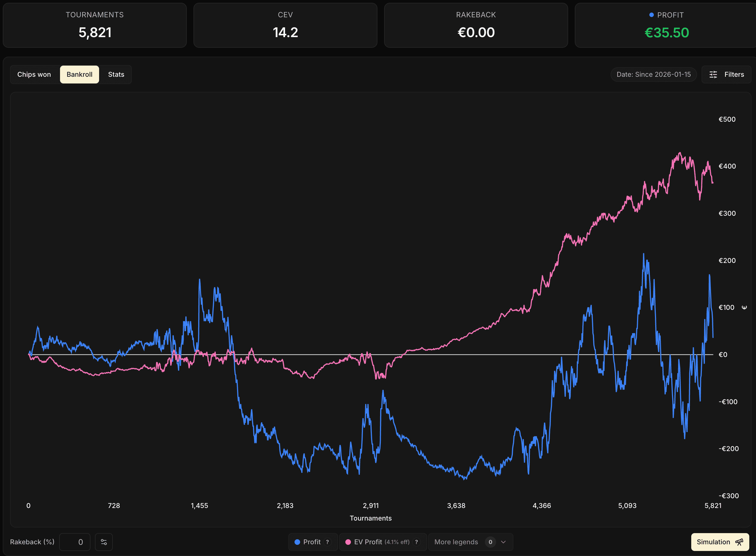Click the Filters sliders icon
Image resolution: width=756 pixels, height=556 pixels.
pos(714,74)
